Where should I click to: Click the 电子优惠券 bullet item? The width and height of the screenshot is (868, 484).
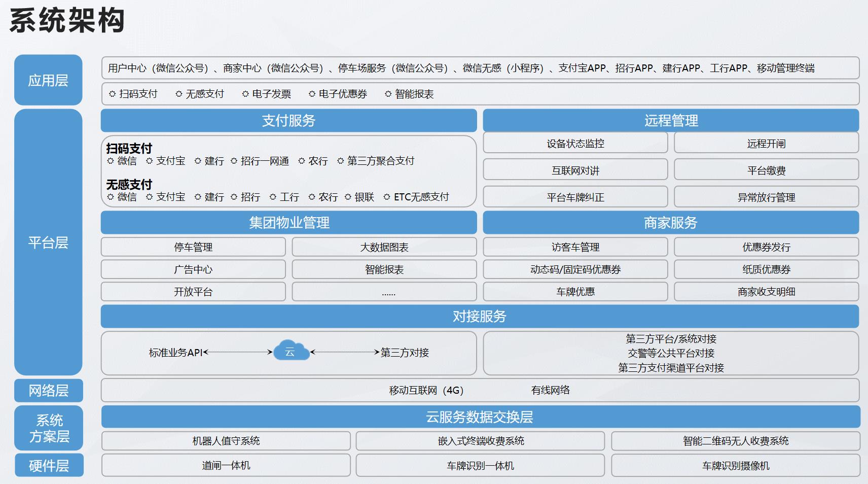(338, 94)
